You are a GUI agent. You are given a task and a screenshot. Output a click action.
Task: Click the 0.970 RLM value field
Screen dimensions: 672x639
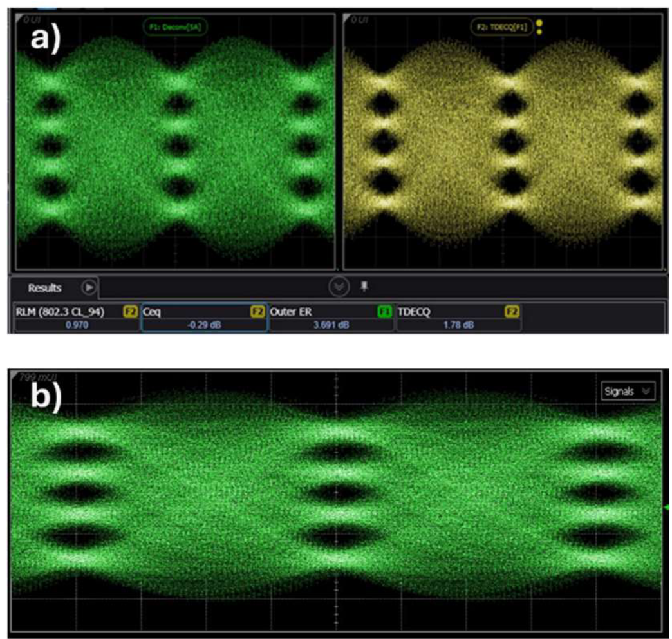pos(77,325)
